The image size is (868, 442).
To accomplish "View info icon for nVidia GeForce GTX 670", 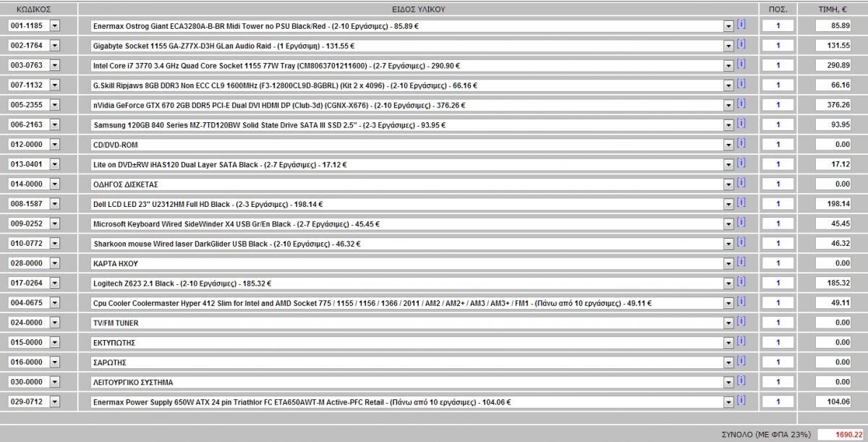I will [741, 103].
